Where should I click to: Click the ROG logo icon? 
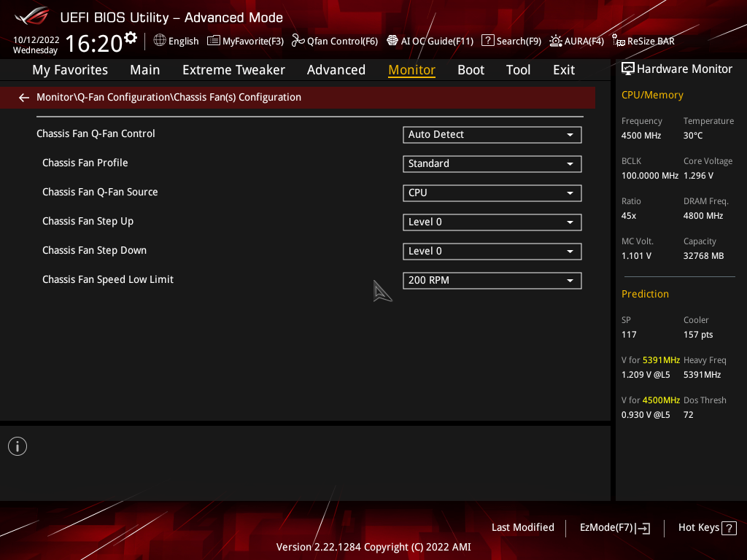click(31, 16)
